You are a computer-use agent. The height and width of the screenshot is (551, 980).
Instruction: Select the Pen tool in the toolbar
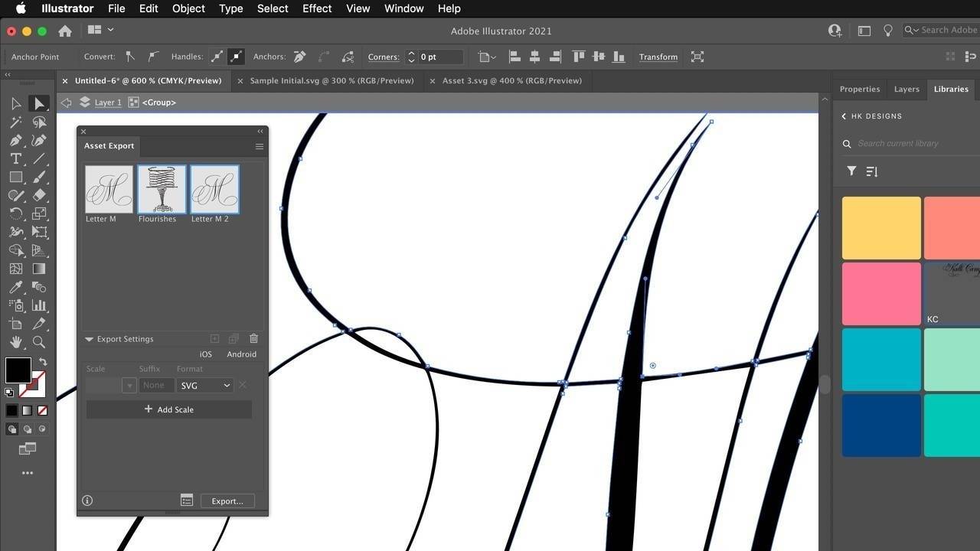tap(16, 140)
